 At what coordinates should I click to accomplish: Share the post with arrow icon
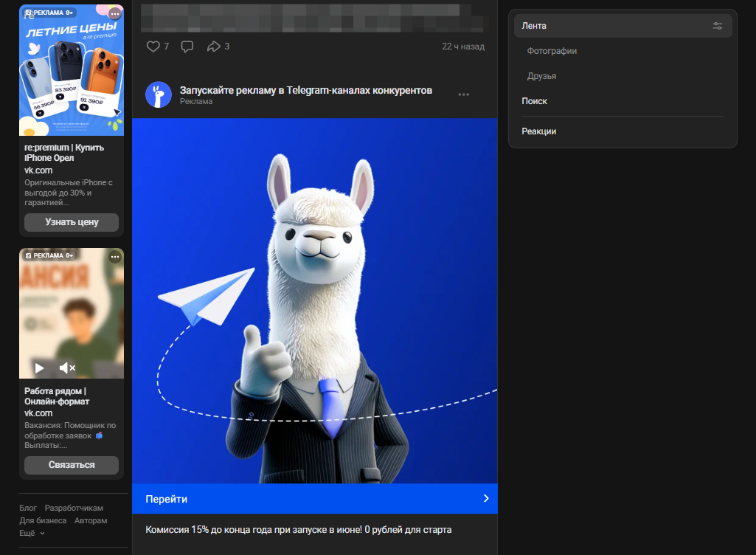coord(214,46)
